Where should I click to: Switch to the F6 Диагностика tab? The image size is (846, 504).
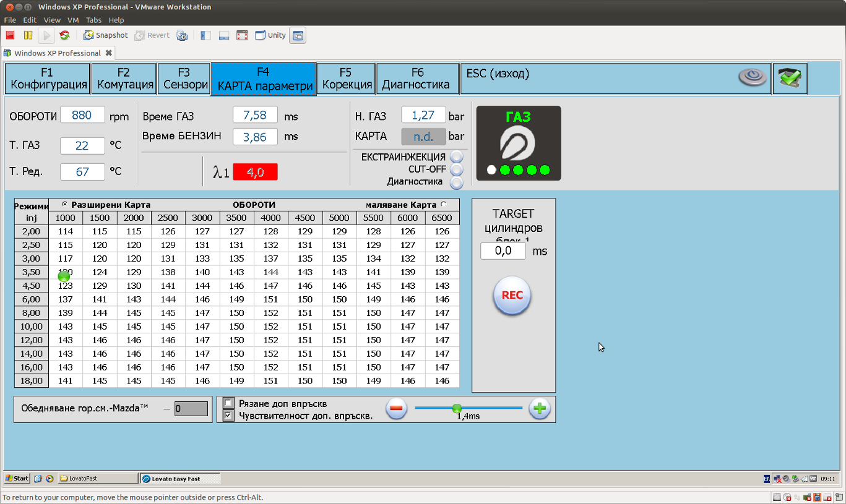417,79
